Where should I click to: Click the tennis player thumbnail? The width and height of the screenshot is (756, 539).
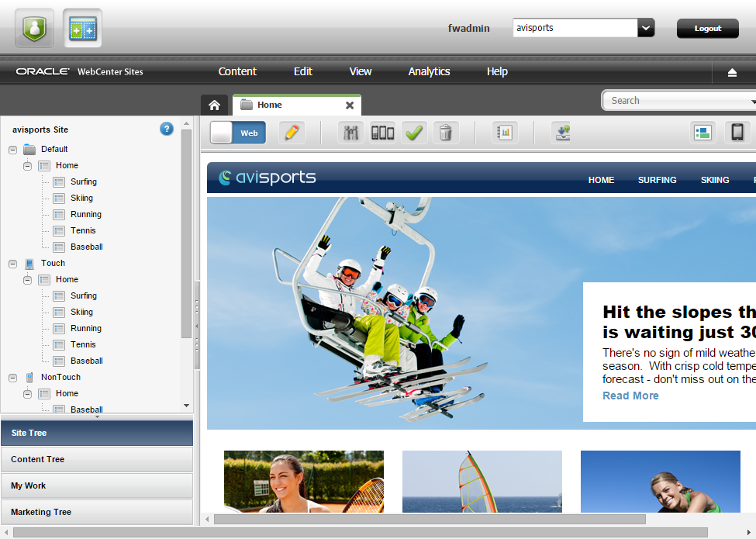304,481
